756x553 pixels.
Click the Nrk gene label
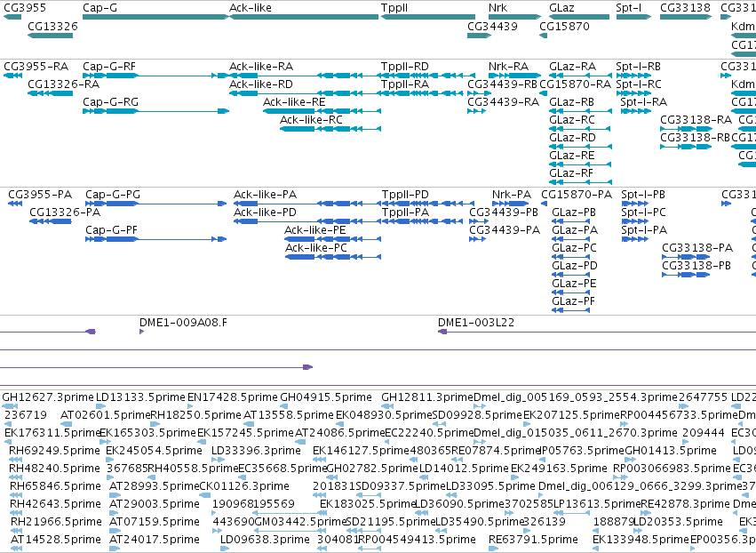tap(497, 8)
